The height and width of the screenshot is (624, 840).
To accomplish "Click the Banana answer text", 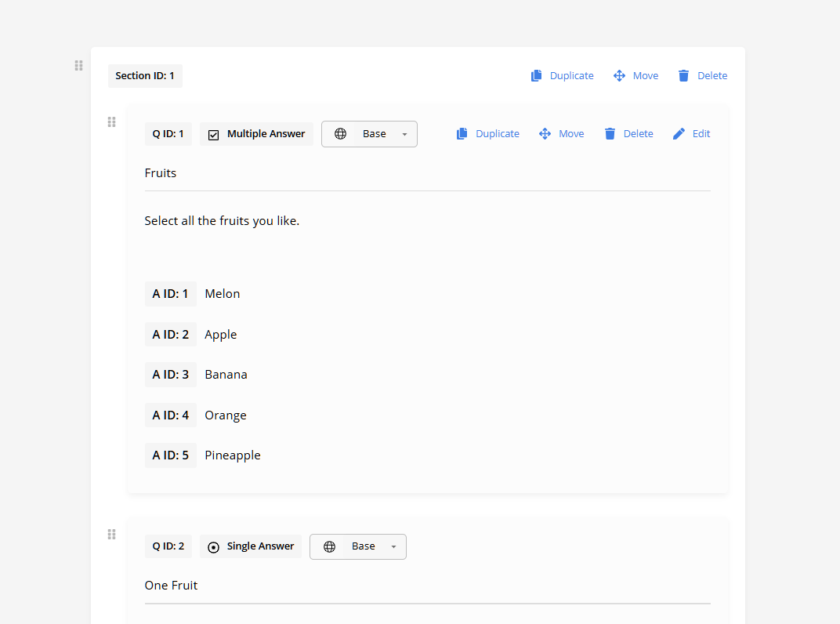I will 226,375.
